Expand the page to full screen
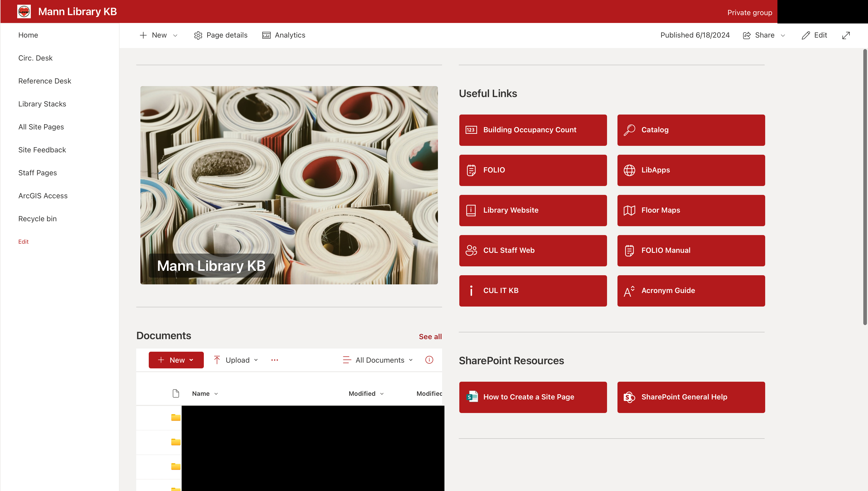868x491 pixels. point(846,35)
